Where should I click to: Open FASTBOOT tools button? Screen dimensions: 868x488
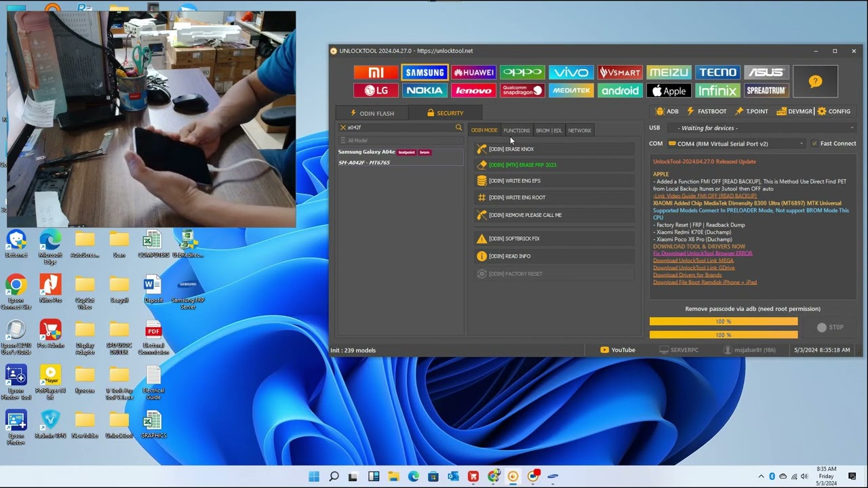click(x=707, y=111)
